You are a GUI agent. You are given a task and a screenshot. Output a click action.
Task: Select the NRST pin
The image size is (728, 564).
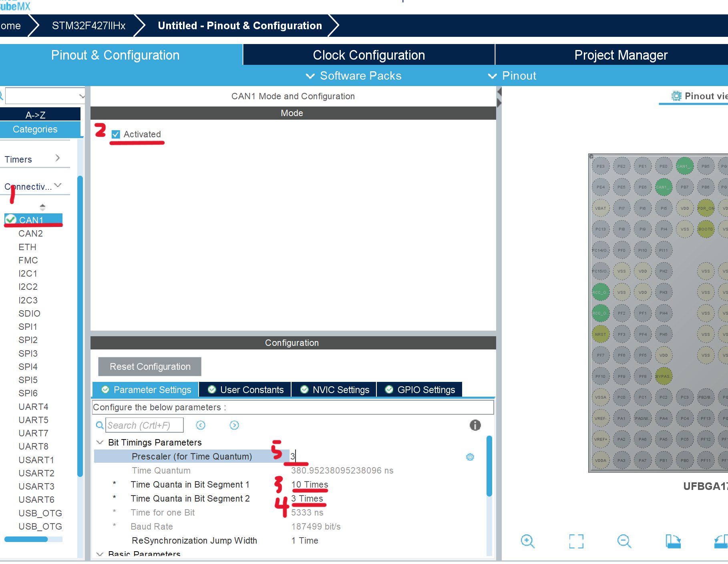[601, 334]
